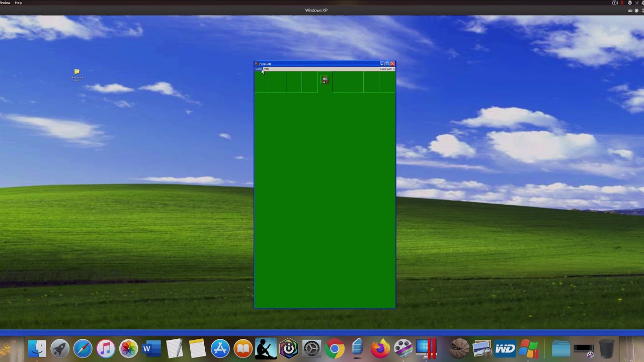Open the film-reel video app in dock
Viewport: 644px width, 362px height.
point(403,348)
